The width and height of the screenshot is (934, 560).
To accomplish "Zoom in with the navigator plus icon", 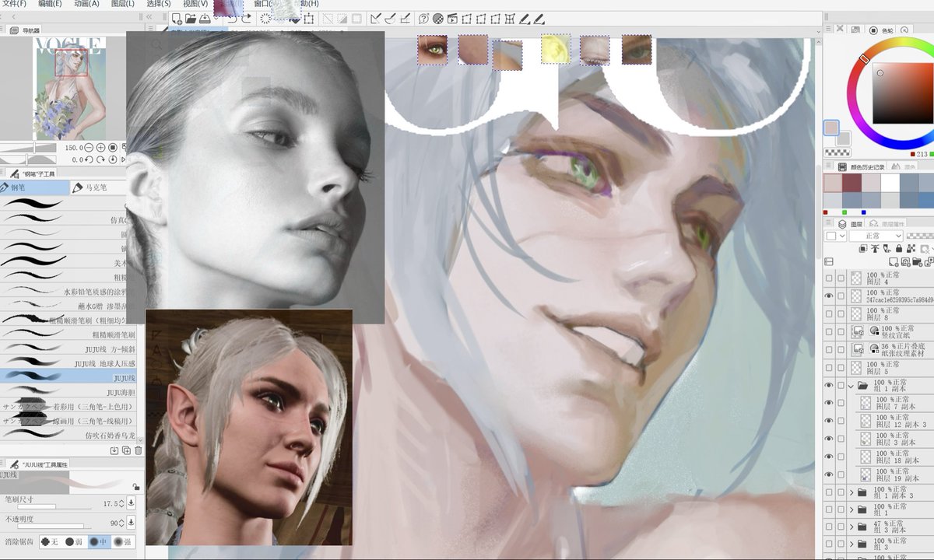I will (101, 148).
